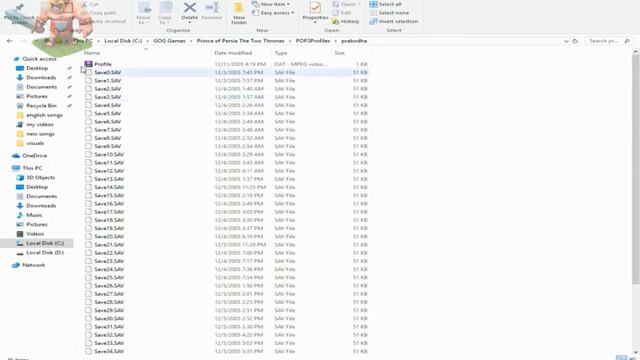
Task: Sort files by the Size column
Action: [340, 53]
